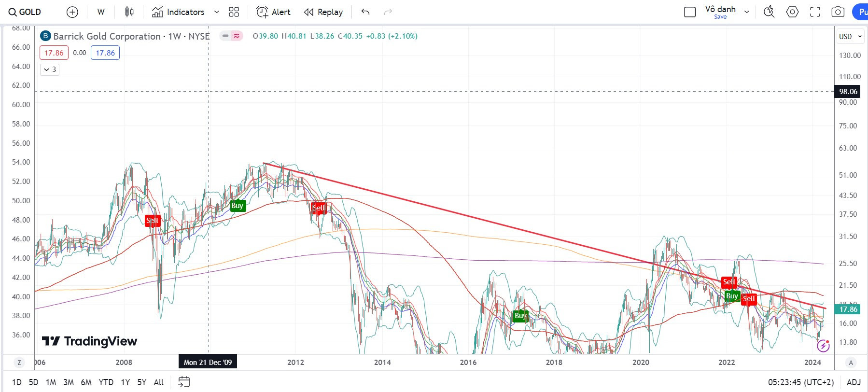The height and width of the screenshot is (392, 868).
Task: Click the red 17.86 sell price box
Action: 54,53
